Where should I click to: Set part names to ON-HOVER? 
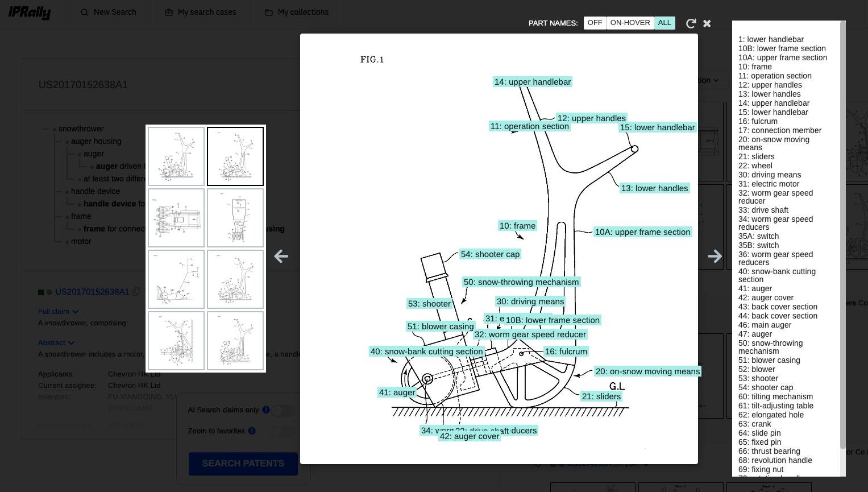coord(630,23)
